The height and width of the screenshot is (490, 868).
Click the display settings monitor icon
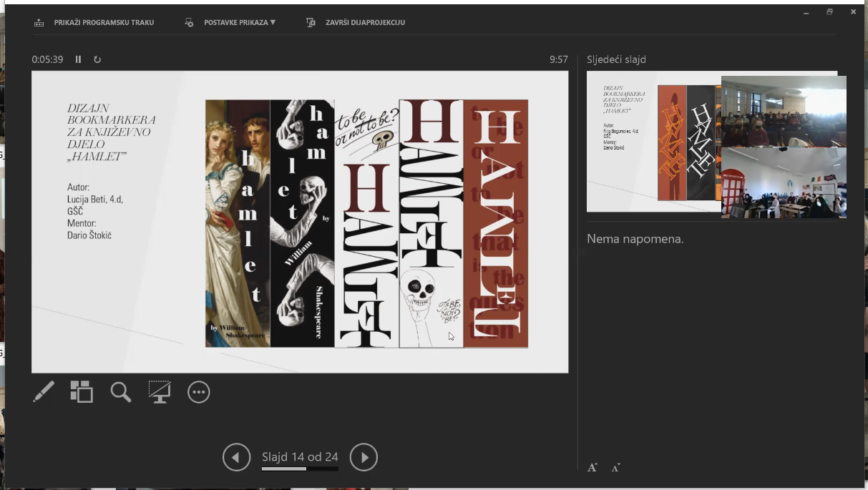coord(189,23)
